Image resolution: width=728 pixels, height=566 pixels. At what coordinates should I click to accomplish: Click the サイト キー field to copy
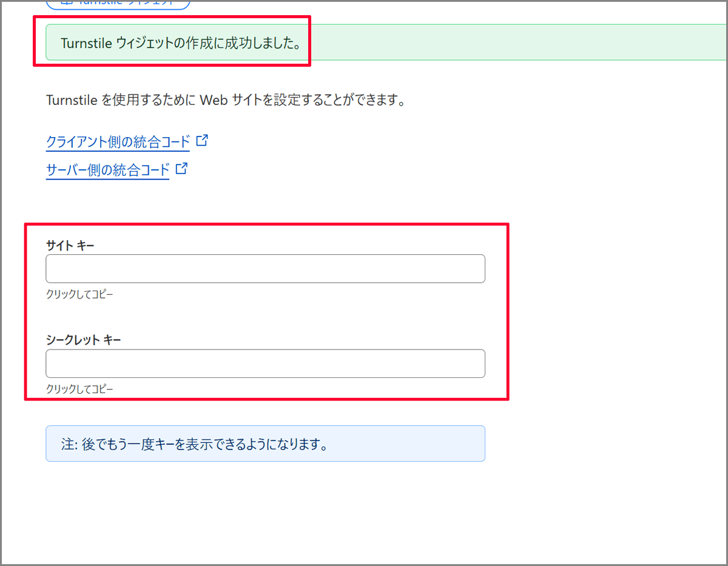(265, 269)
